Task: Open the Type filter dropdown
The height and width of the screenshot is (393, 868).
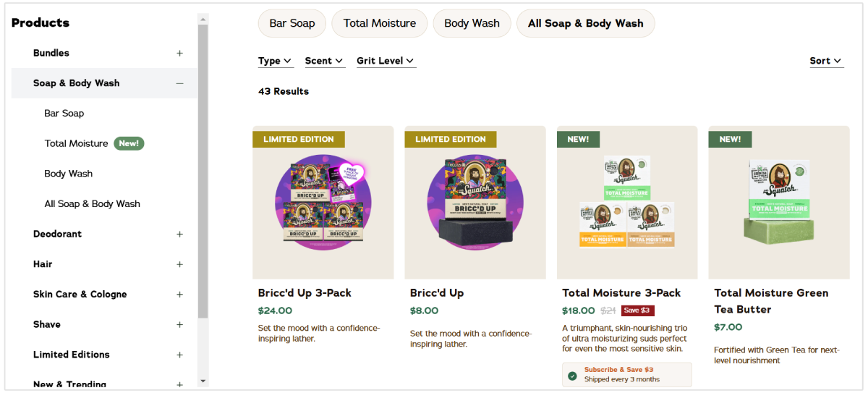Action: 275,61
